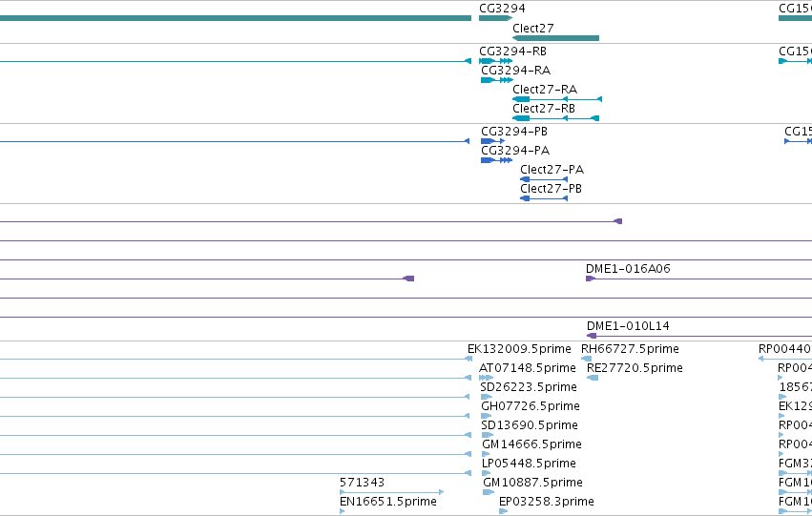Click the RH66727.5prime EST glyph
812x516 pixels.
coord(586,359)
